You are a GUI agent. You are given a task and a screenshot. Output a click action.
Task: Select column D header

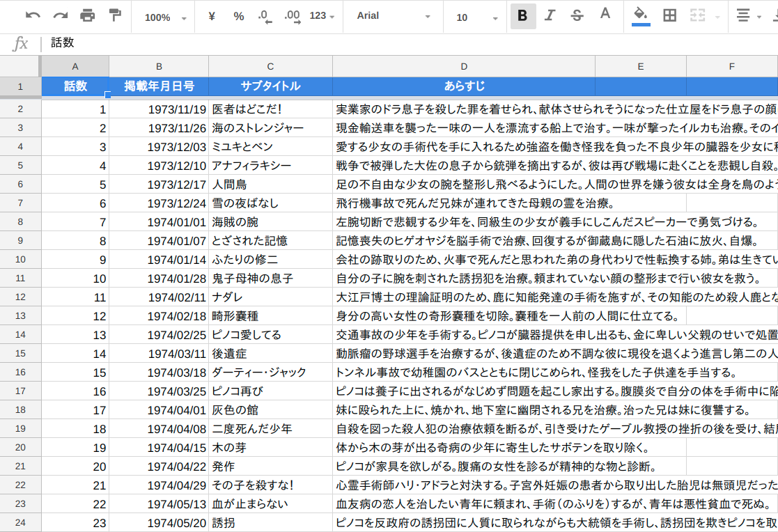[464, 67]
